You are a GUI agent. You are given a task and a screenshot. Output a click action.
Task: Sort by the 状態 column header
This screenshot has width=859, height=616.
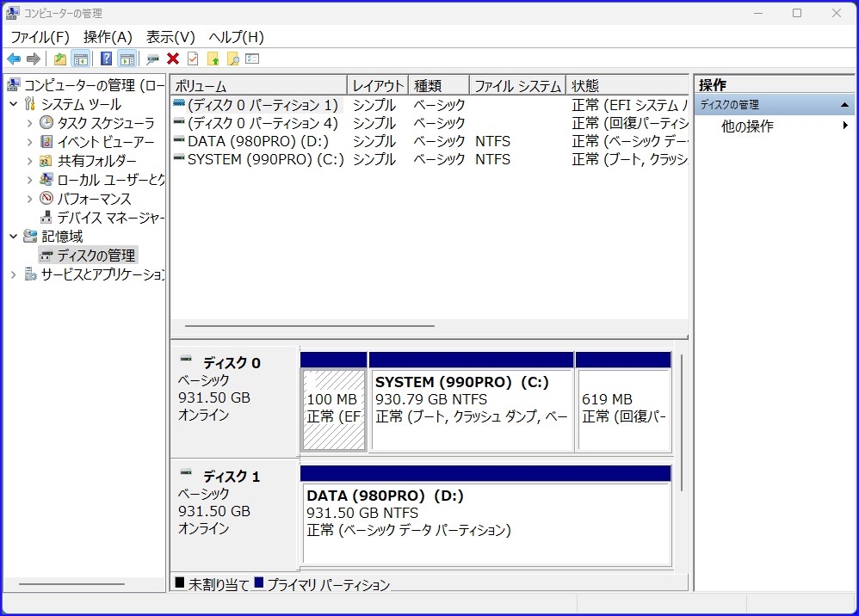pos(627,86)
